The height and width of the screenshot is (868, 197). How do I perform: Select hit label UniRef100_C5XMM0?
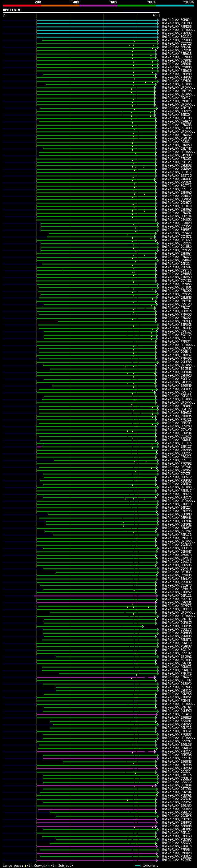[177, 67]
